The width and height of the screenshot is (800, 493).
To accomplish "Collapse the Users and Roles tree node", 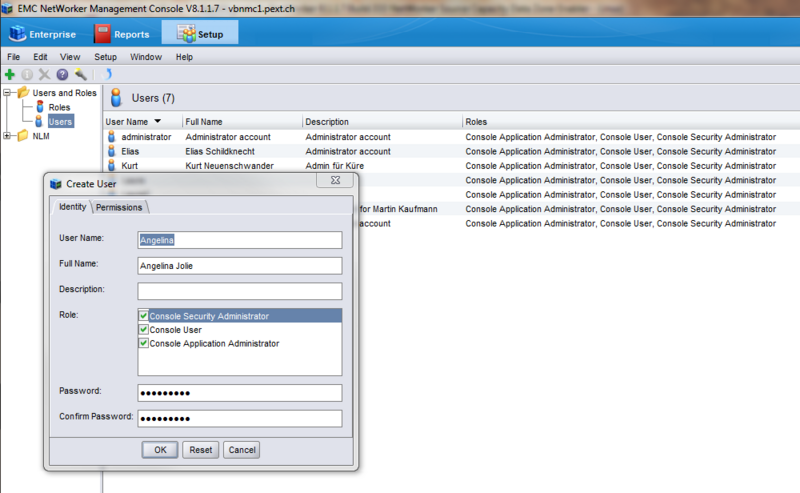I will pyautogui.click(x=8, y=93).
